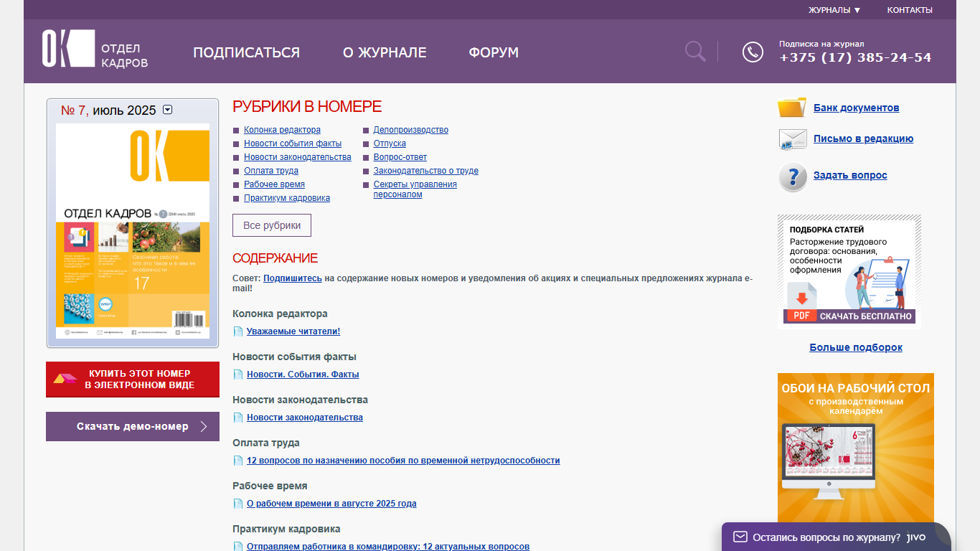The image size is (980, 551).
Task: Open ФОРУМ menu item
Action: click(x=494, y=52)
